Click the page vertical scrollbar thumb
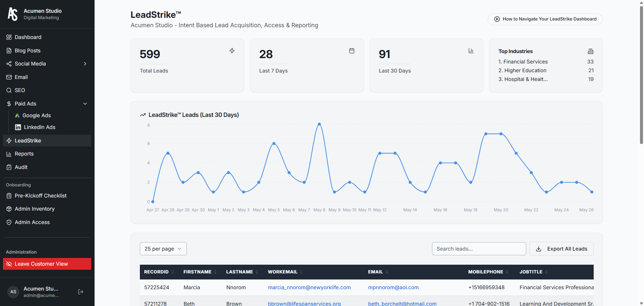 (641, 75)
